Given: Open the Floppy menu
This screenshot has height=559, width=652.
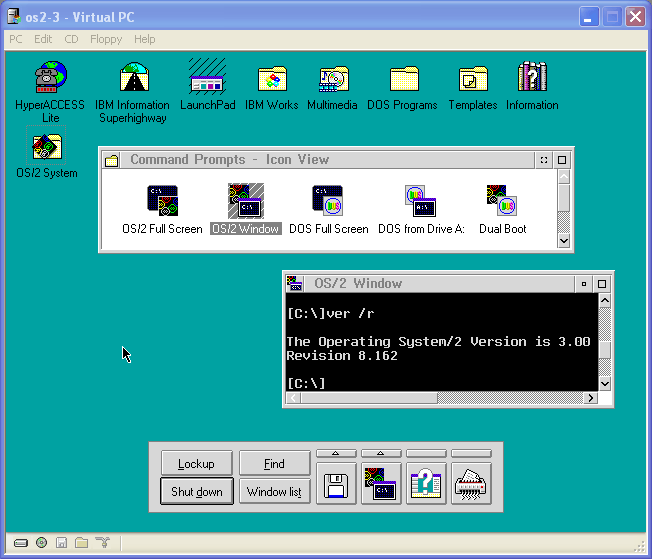Looking at the screenshot, I should pos(106,39).
